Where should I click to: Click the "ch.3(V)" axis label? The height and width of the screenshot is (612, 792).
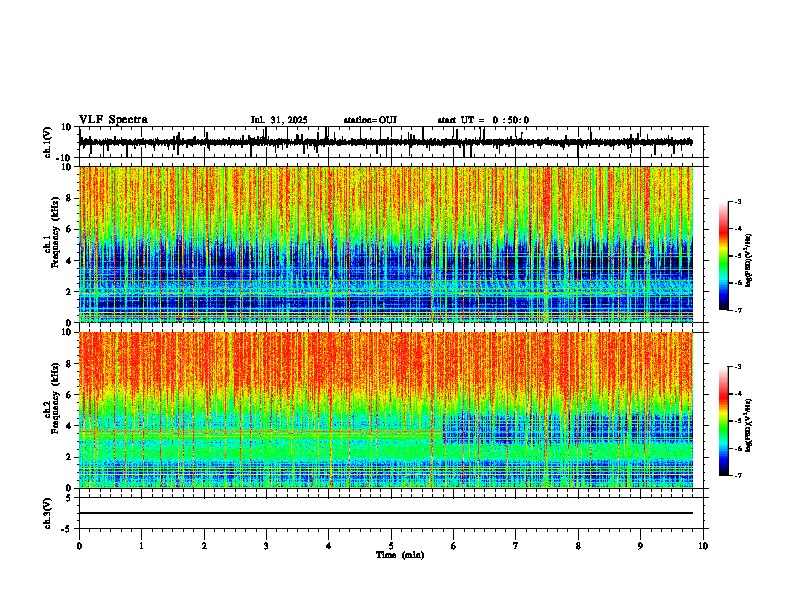pos(48,514)
